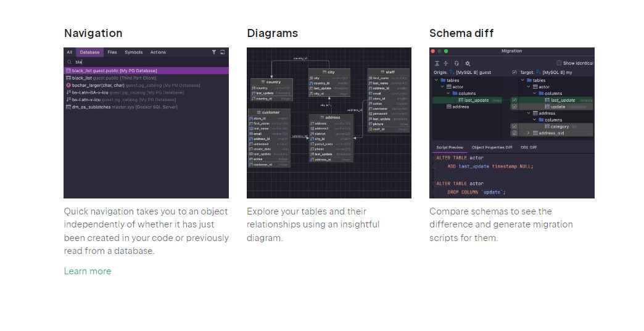The width and height of the screenshot is (644, 331).
Task: Click the open-in-tool-window icon beside the filter
Action: pyautogui.click(x=223, y=52)
